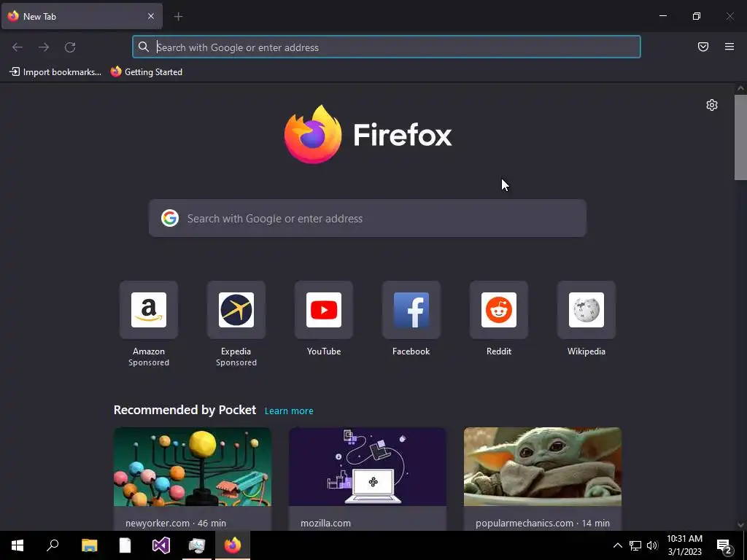Open the Getting Started bookmark

click(x=147, y=72)
